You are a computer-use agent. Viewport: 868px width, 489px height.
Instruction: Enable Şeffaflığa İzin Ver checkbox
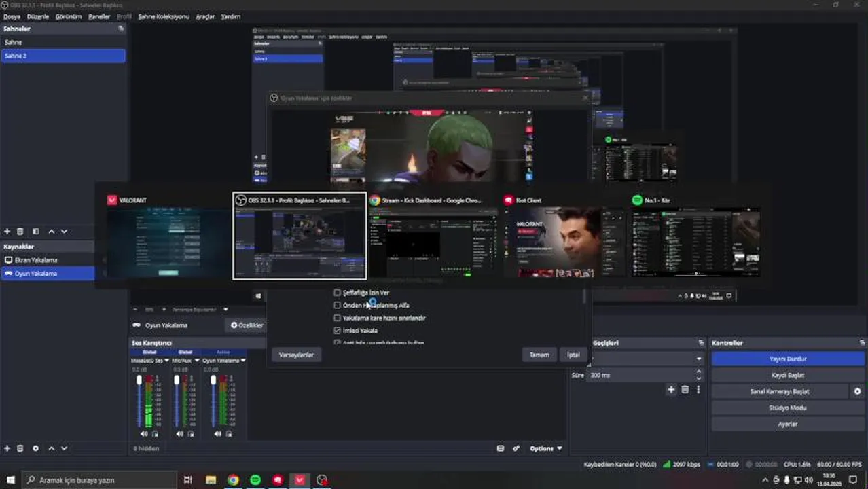click(337, 293)
